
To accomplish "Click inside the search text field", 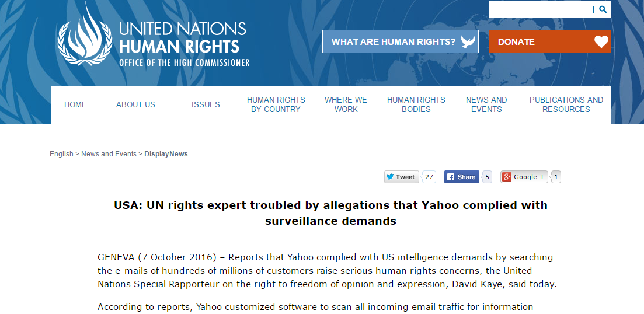I will click(541, 9).
